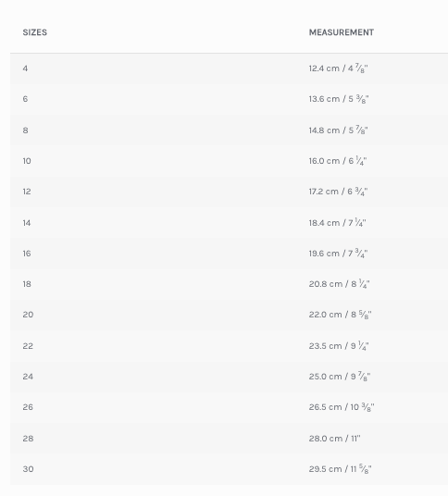Select the size 12 row

[229, 192]
